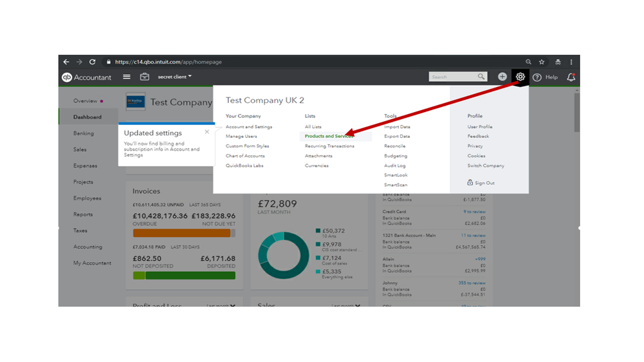Open Projects in the sidebar
This screenshot has width=644, height=362.
(x=83, y=182)
